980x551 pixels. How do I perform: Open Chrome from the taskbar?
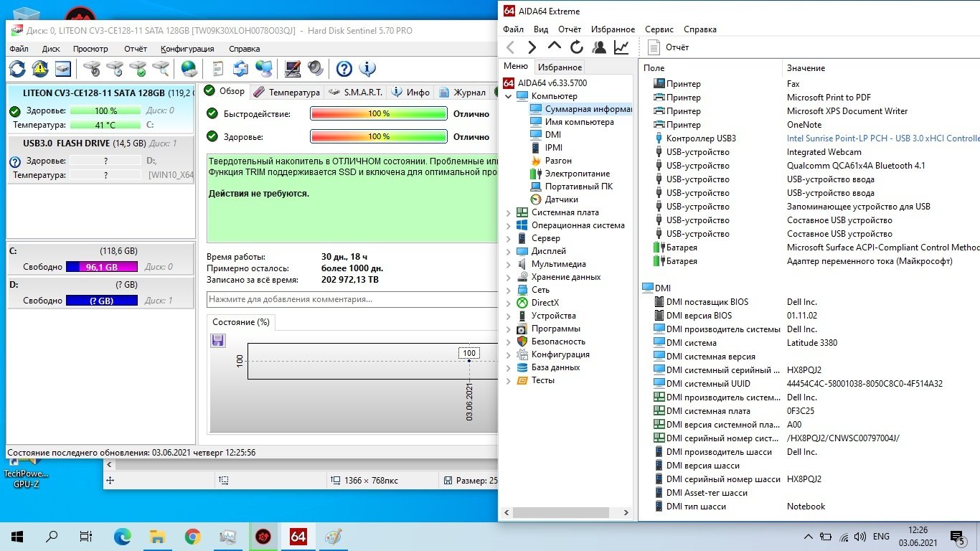pos(192,537)
